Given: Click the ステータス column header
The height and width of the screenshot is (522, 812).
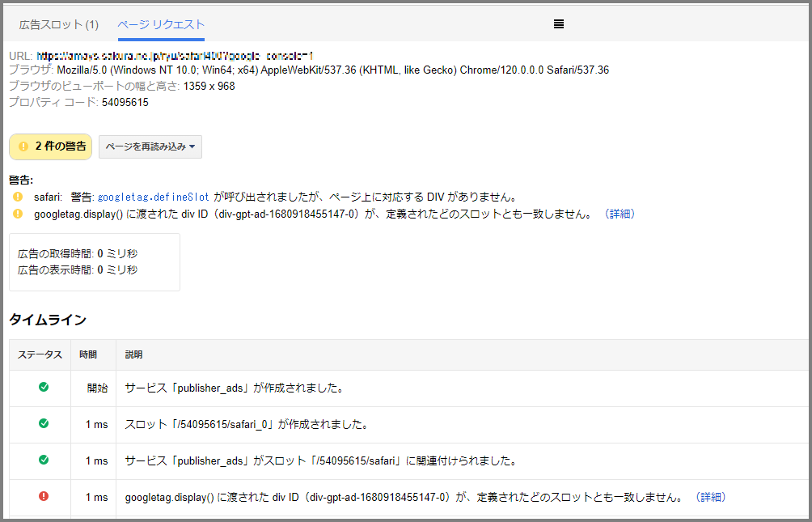Looking at the screenshot, I should coord(40,354).
